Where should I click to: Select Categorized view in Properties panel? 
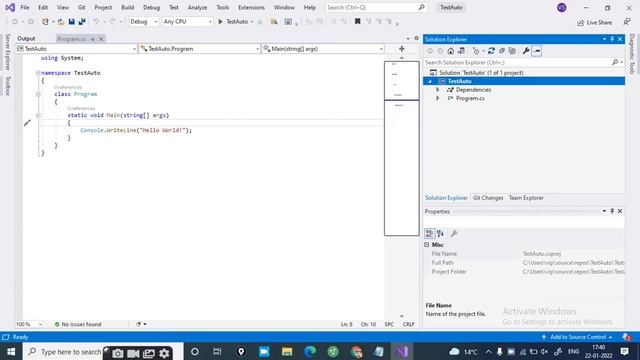click(429, 233)
